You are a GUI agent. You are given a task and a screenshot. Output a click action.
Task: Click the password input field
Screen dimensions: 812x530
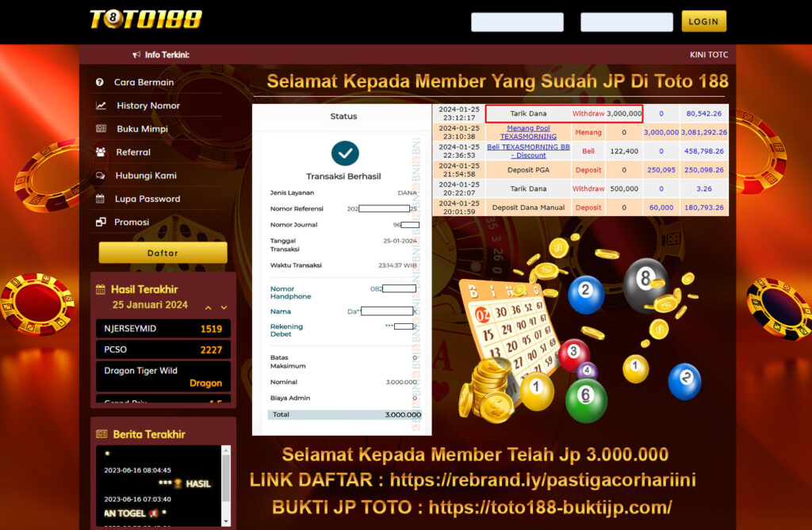[x=626, y=21]
